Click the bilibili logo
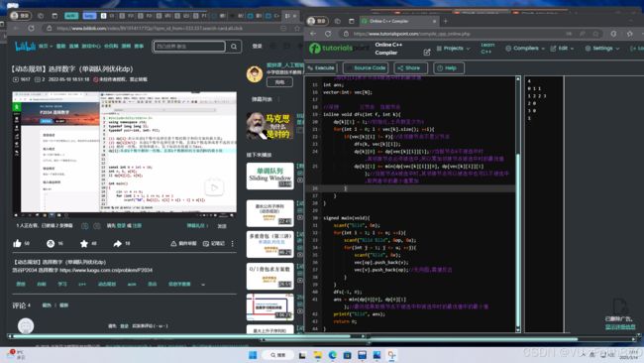 (x=25, y=46)
